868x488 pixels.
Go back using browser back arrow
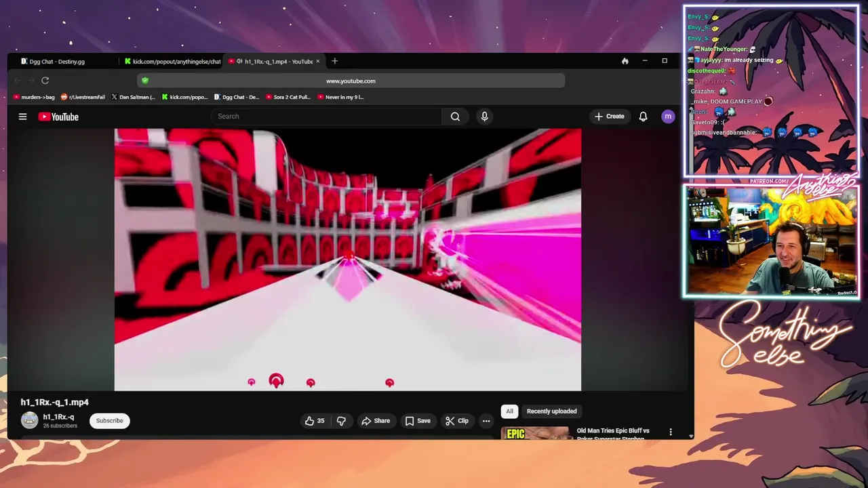click(x=18, y=81)
